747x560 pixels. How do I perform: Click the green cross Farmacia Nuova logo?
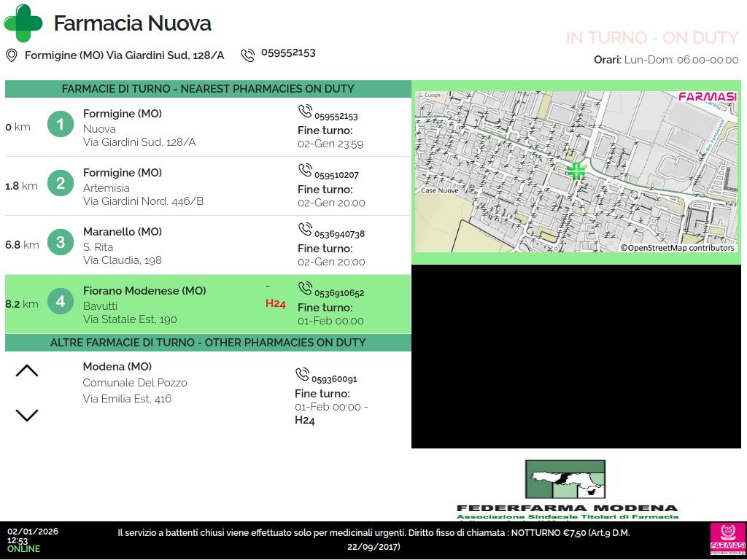pos(23,23)
